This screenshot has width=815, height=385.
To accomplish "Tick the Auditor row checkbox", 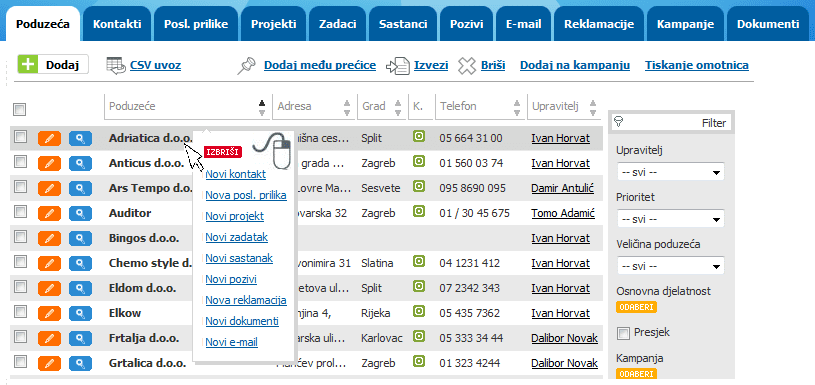I will point(20,211).
